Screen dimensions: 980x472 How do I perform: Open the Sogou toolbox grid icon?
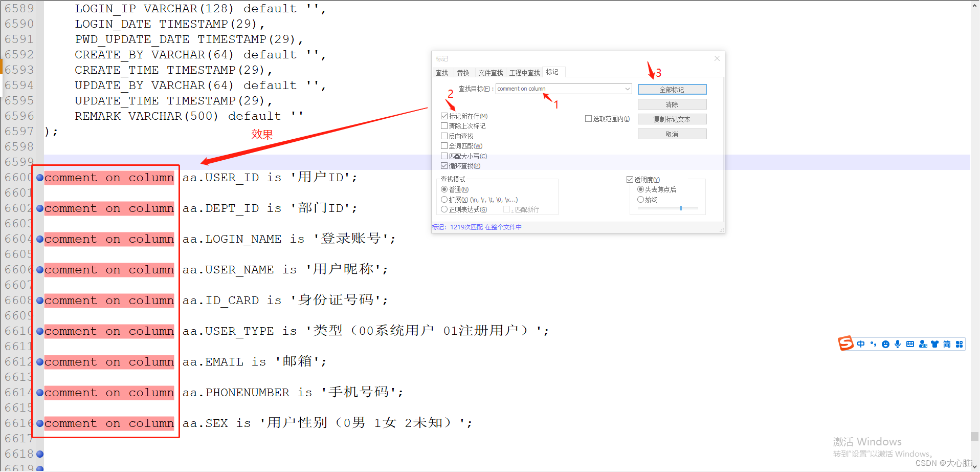coord(959,344)
